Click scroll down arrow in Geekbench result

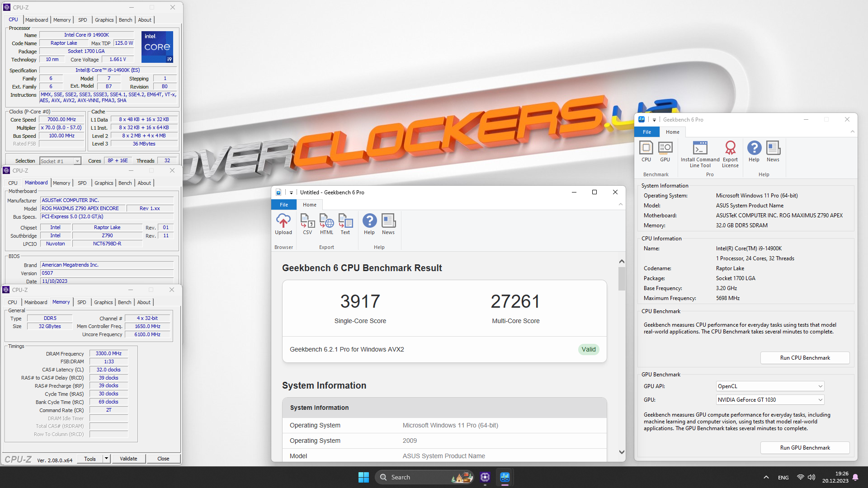(622, 452)
